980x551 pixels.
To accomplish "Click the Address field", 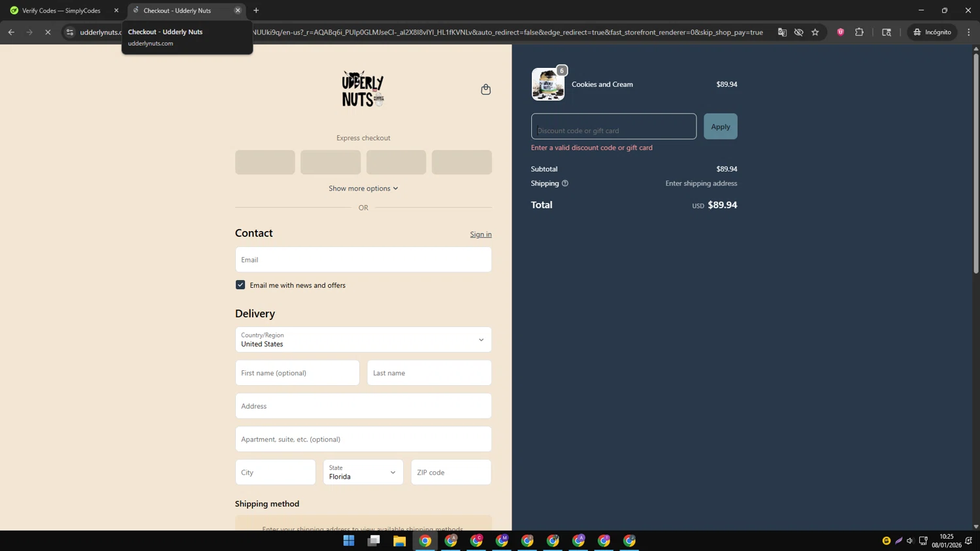I will 363,406.
